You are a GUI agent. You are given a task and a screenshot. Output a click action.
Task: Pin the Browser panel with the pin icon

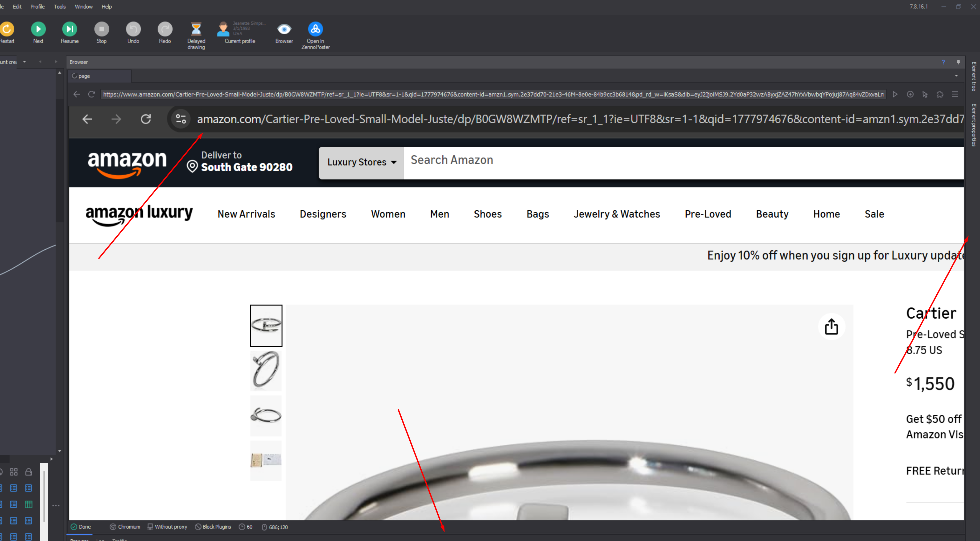point(958,62)
